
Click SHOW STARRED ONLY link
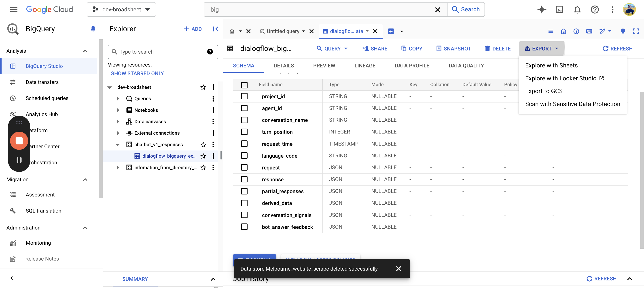[137, 73]
